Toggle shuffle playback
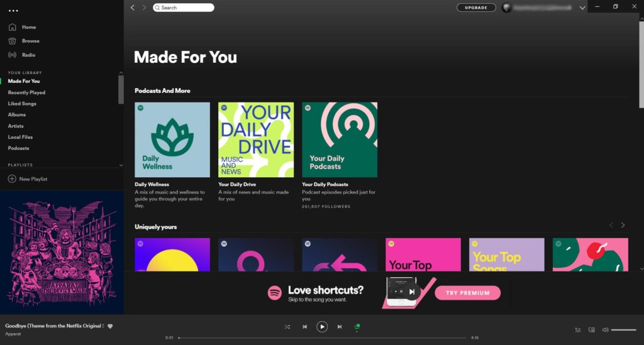Screen dimensions: 644x345 tap(287, 327)
